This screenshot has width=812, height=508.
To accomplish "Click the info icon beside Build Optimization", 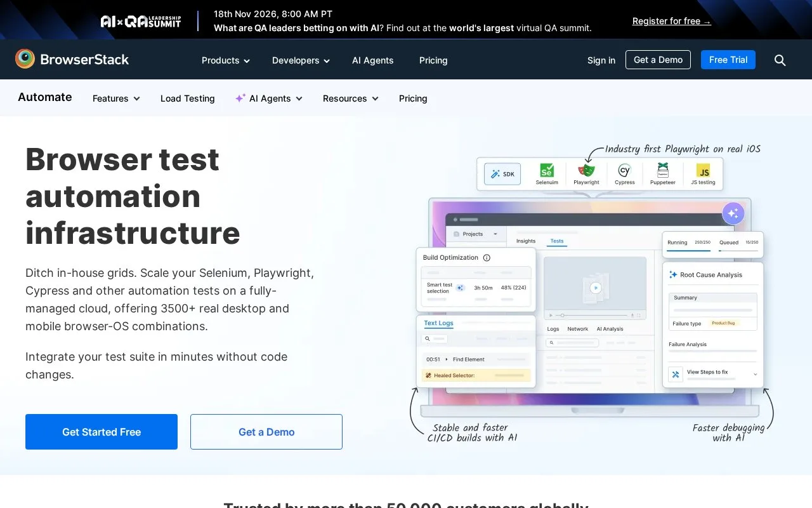I will tap(487, 258).
